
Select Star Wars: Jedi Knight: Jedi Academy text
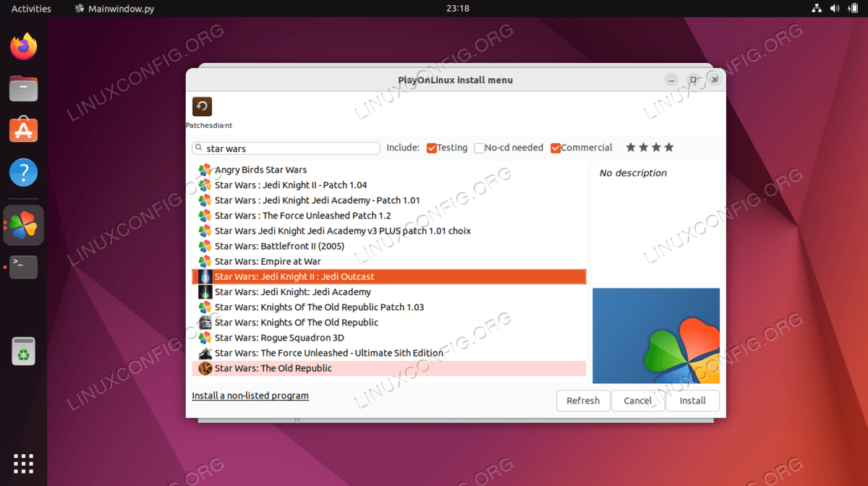tap(293, 291)
